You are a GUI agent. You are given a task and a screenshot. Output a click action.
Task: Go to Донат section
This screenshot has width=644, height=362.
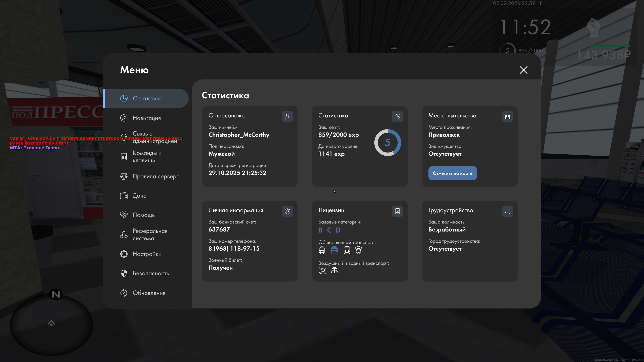141,196
